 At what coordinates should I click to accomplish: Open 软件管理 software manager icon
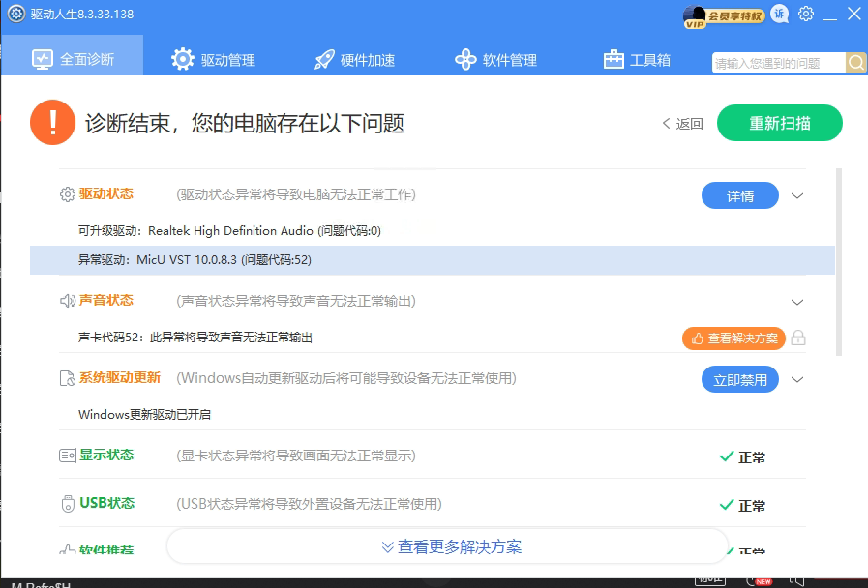465,59
